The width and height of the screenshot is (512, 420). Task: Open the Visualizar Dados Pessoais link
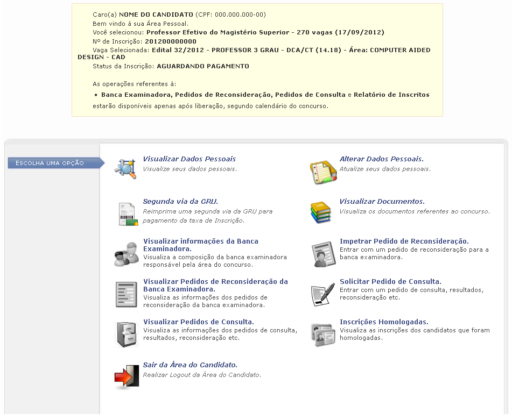click(189, 159)
